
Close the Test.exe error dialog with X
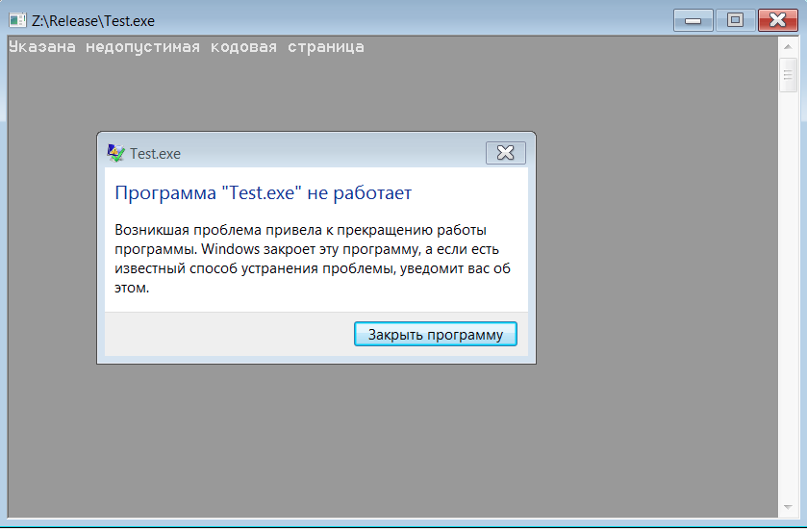[505, 153]
